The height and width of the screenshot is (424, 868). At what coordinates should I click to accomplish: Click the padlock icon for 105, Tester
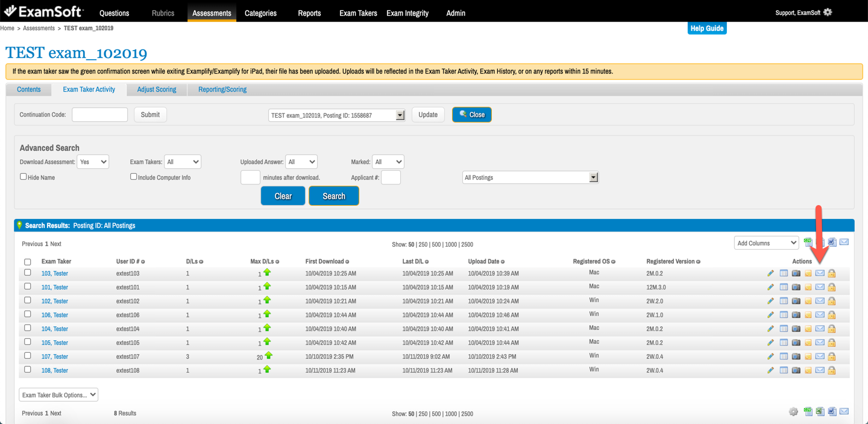coord(832,343)
